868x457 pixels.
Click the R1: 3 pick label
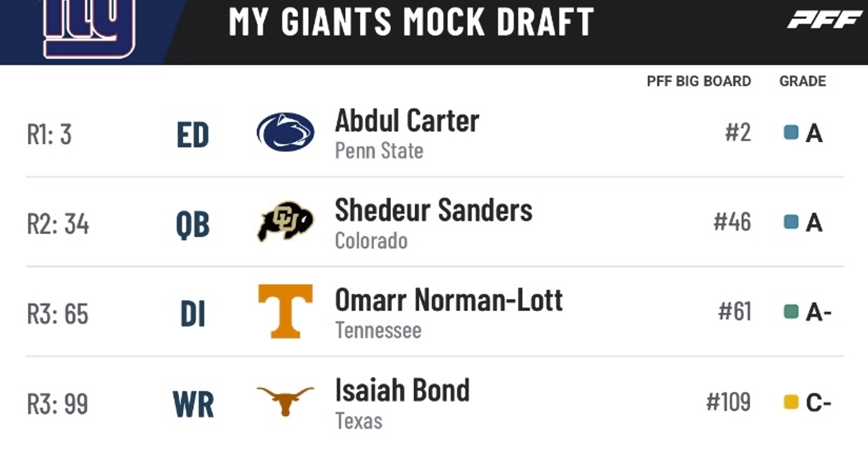point(49,134)
